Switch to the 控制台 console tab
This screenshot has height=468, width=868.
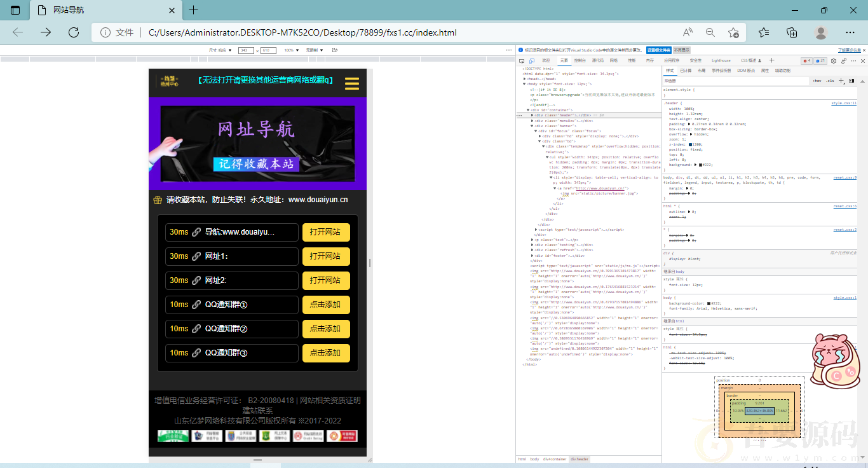(x=580, y=60)
